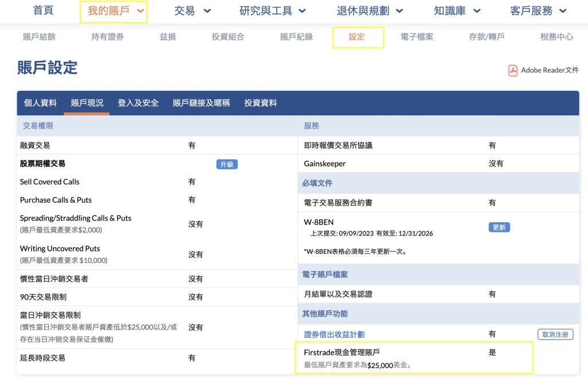
Task: Open the 知識庫 dropdown menu
Action: (x=457, y=11)
